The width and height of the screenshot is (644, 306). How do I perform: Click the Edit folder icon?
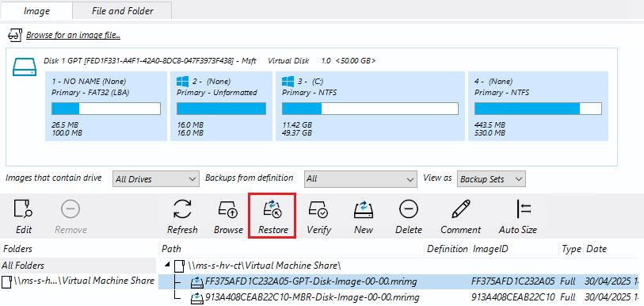[24, 209]
